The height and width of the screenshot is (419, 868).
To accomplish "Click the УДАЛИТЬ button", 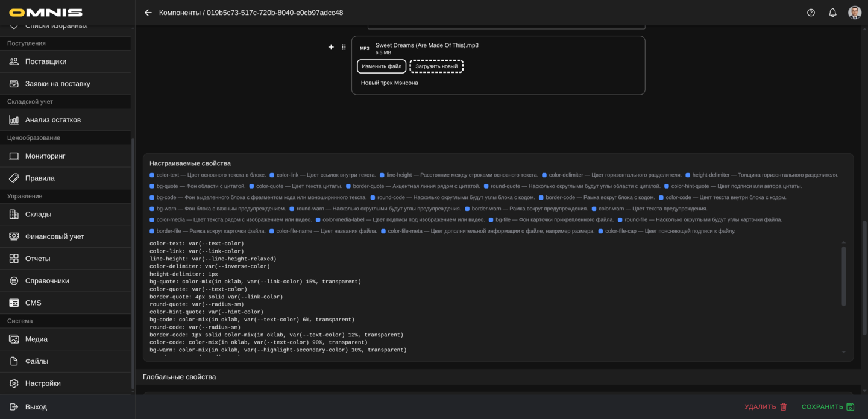I will pyautogui.click(x=766, y=407).
